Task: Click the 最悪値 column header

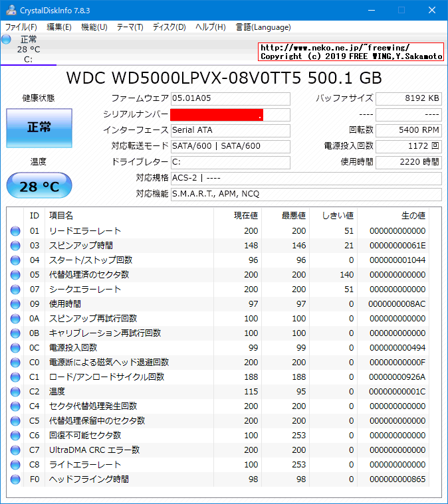Action: coord(285,215)
